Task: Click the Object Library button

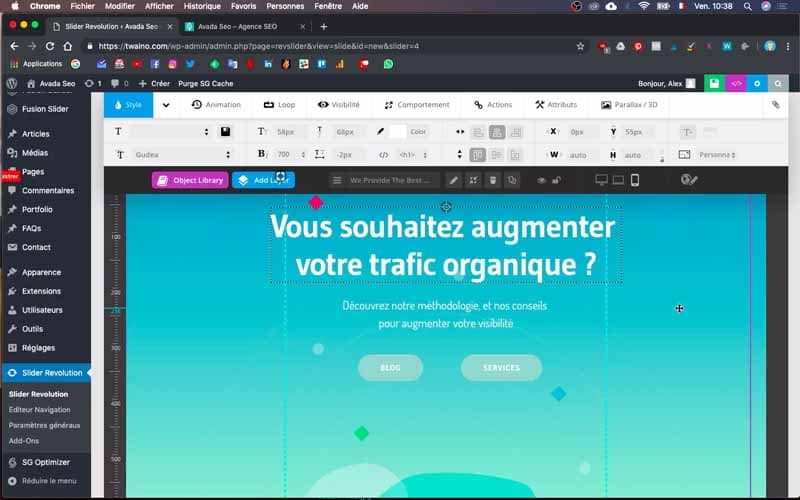Action: point(190,180)
